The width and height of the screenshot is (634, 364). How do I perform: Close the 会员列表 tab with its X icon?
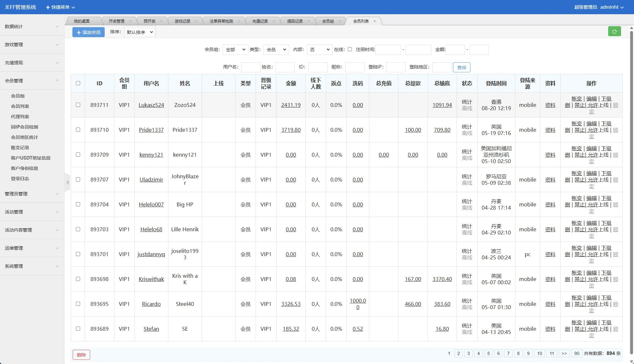[375, 21]
